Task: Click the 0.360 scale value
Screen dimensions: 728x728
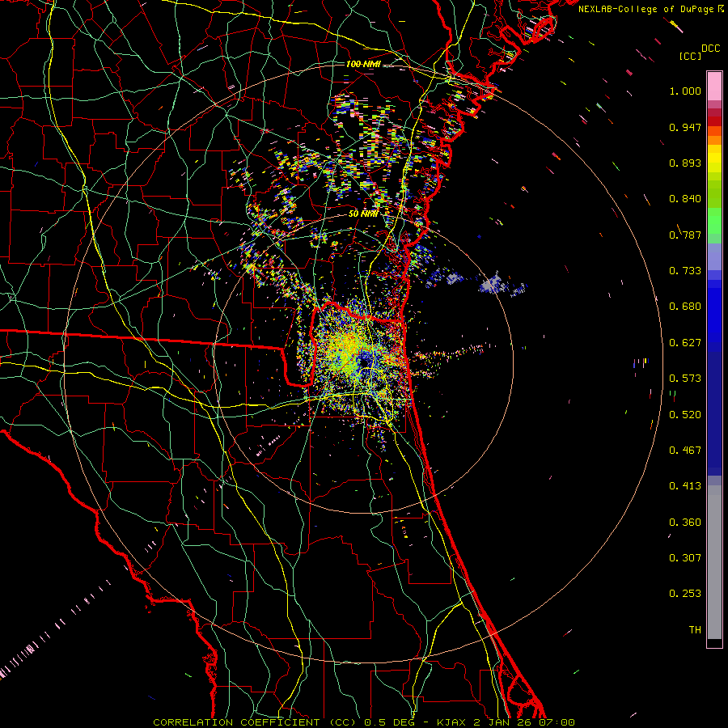Action: tap(685, 523)
